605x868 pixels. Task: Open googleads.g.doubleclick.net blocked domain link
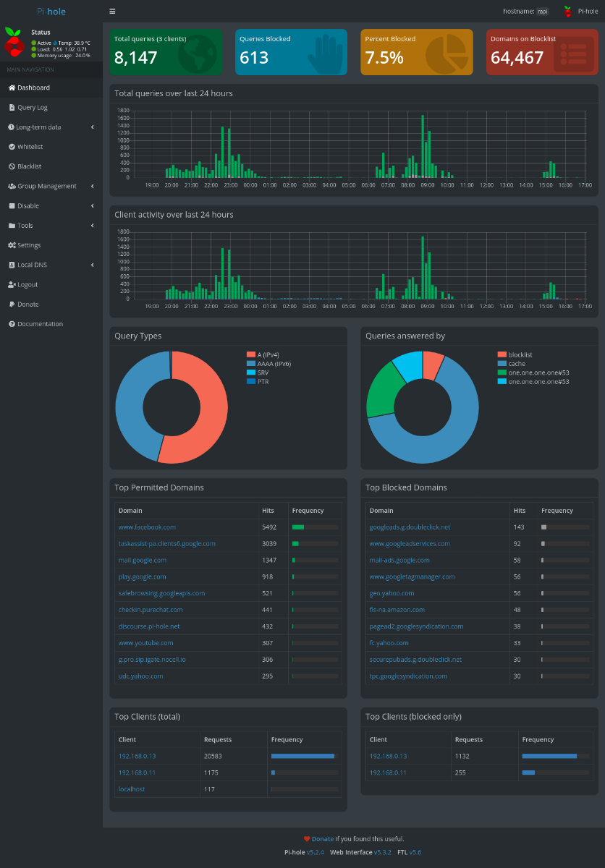point(410,527)
